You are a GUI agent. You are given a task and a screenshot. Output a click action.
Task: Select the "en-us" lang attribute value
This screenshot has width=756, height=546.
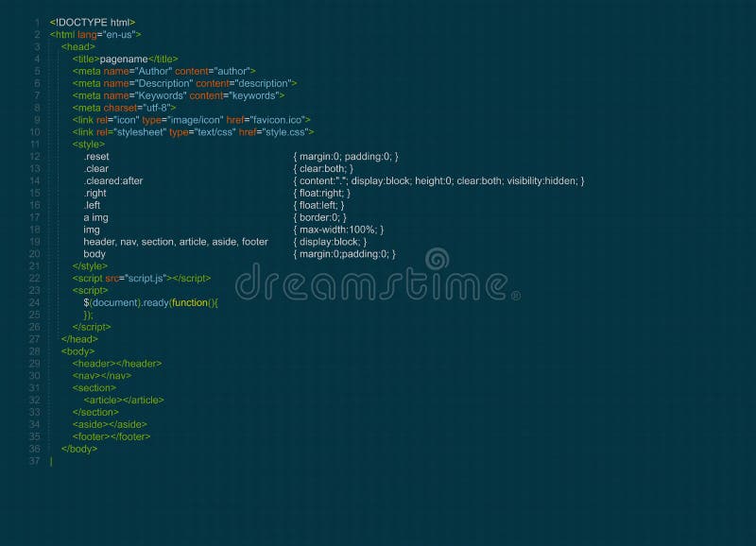(x=119, y=35)
